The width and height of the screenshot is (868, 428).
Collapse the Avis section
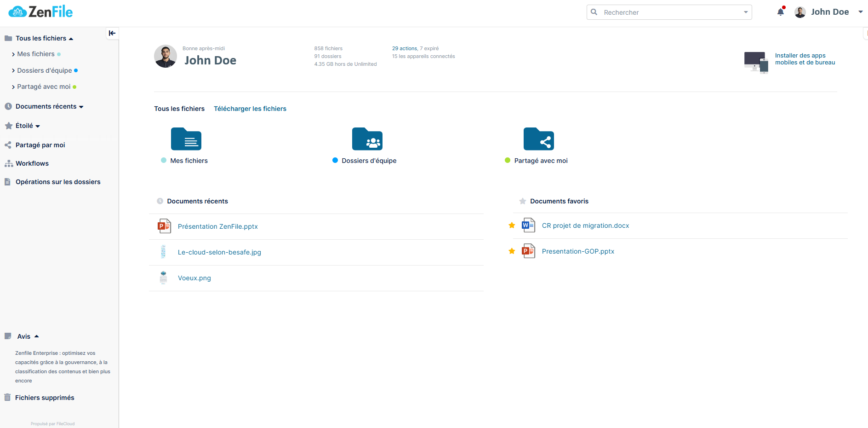[37, 336]
